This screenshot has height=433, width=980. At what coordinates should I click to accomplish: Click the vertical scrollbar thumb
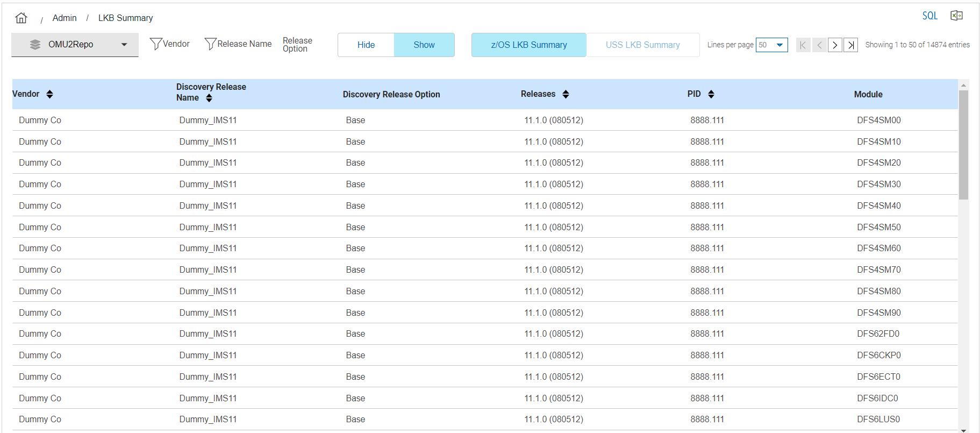point(963,144)
